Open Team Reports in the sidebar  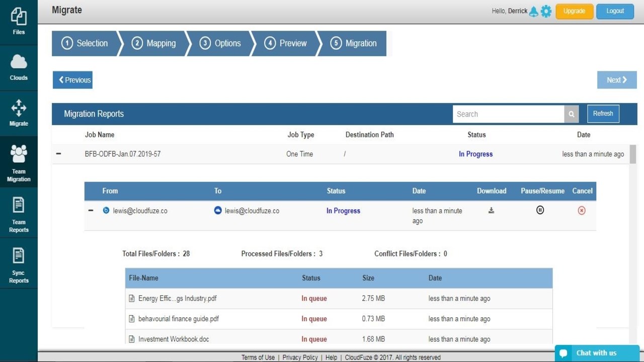(x=19, y=213)
